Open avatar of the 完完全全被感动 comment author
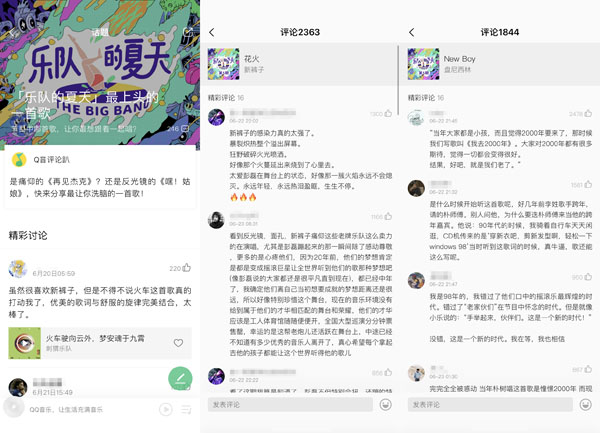Image resolution: width=600 pixels, height=433 pixels. tap(416, 373)
